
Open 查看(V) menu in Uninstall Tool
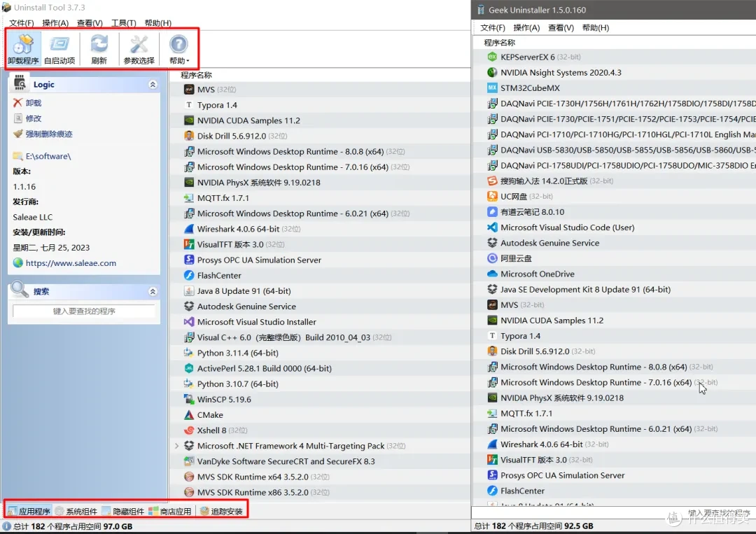tap(90, 22)
